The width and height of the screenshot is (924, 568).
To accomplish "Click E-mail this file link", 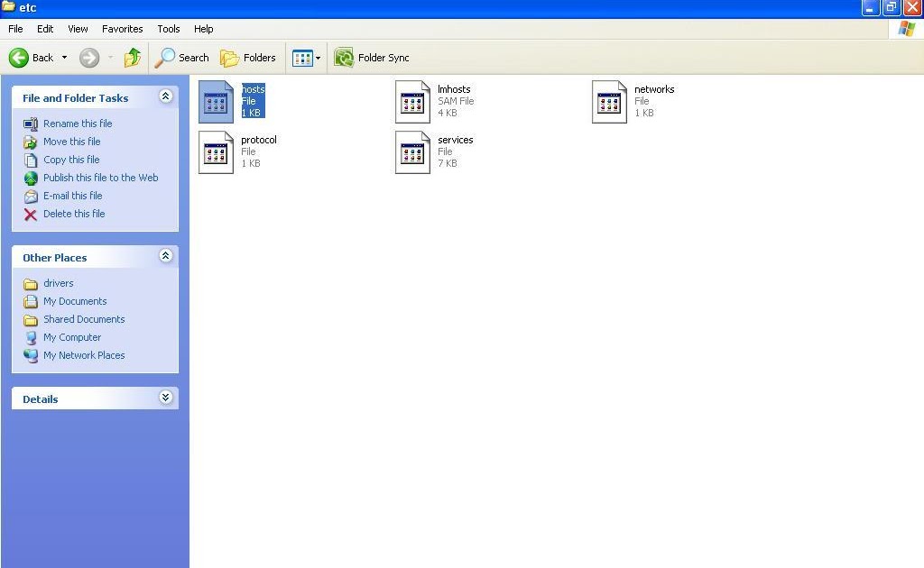I will [72, 196].
